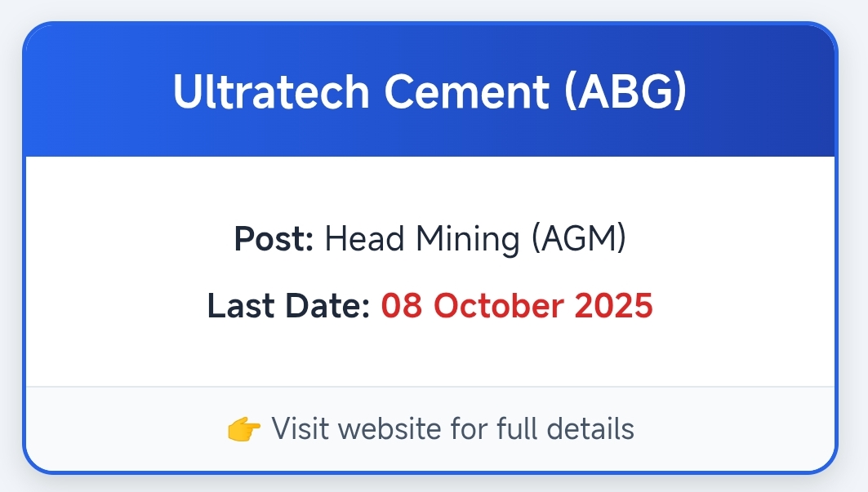Select the (ABG) text in the title
Screen dimensions: 868x492
625,92
